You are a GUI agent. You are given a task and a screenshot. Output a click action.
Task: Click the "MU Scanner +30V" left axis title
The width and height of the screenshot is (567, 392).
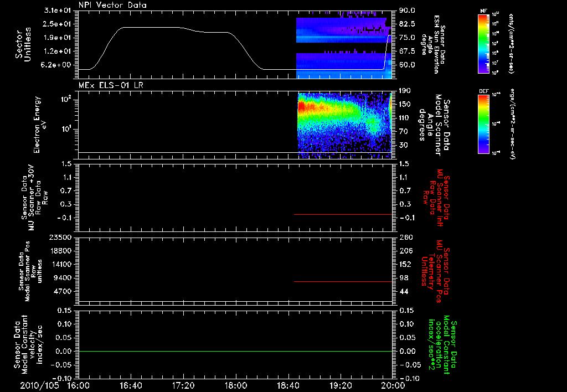tap(35, 198)
